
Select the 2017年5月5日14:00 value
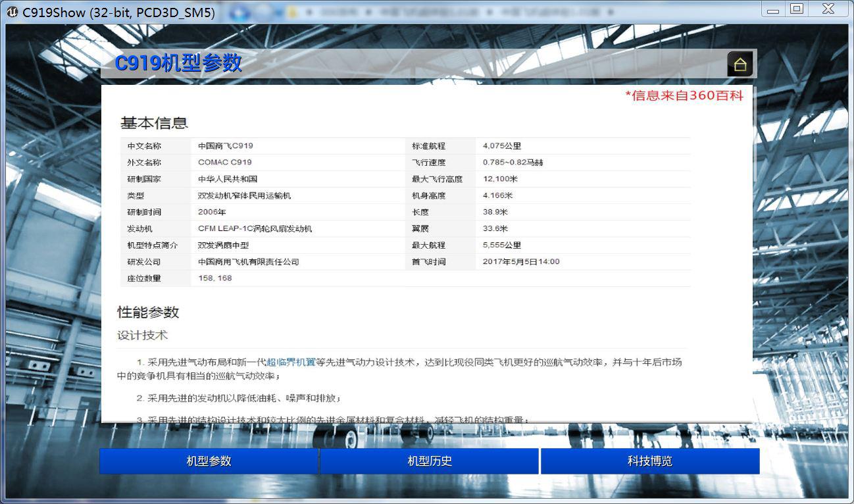(x=521, y=262)
